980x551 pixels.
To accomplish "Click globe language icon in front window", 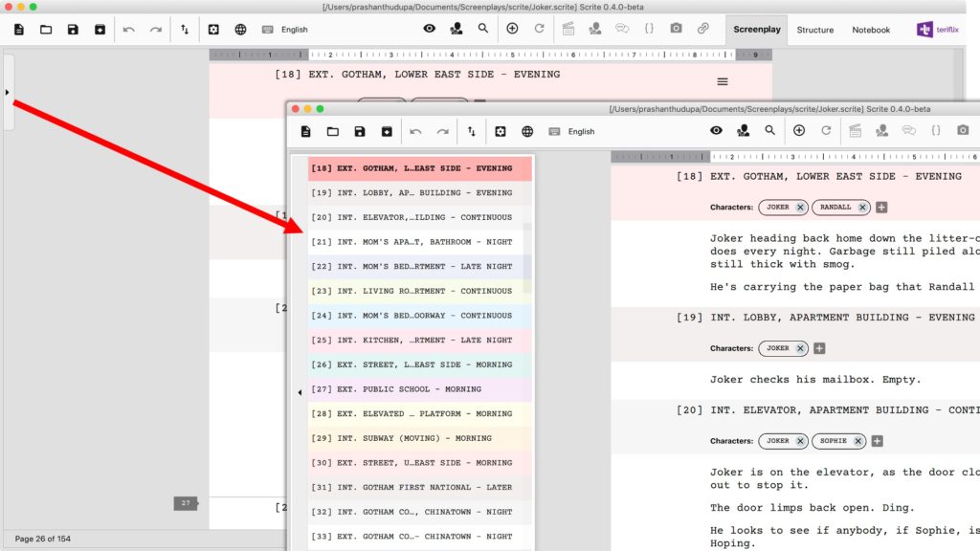I will click(x=527, y=132).
